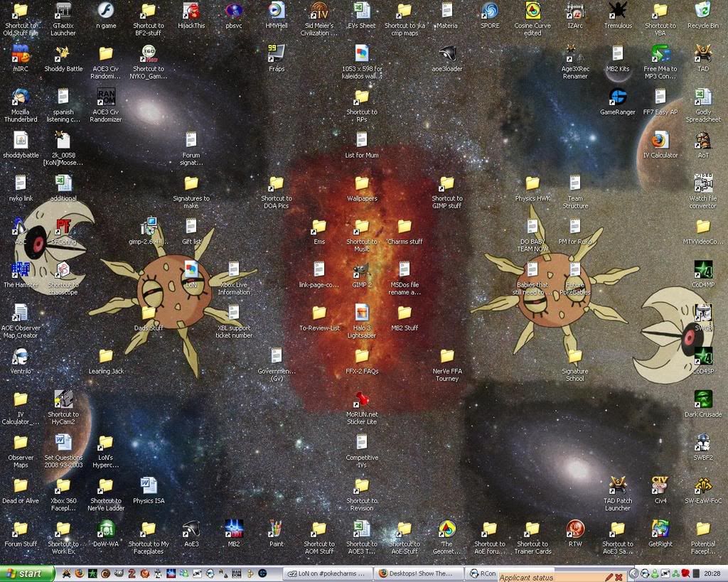The height and width of the screenshot is (582, 728).
Task: Click the Watch file convertor icon
Action: pyautogui.click(x=703, y=183)
